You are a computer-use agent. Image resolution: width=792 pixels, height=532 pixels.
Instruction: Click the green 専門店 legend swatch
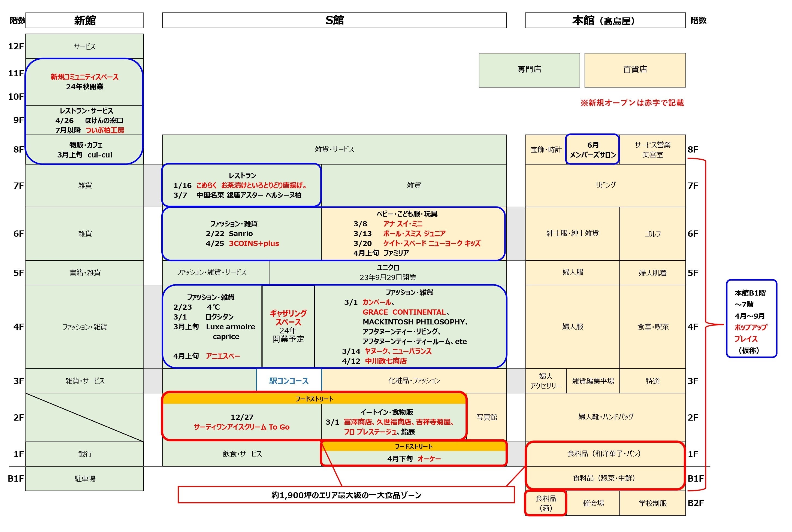point(529,70)
